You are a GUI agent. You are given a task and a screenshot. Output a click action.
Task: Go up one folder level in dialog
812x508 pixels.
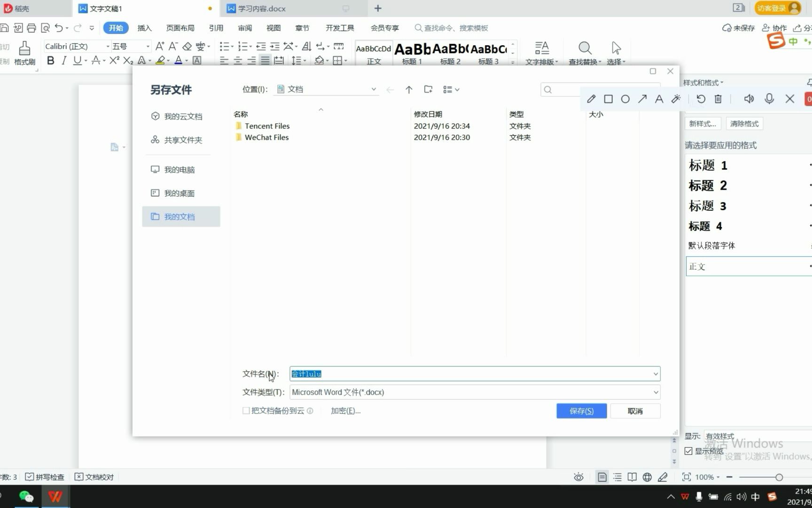tap(409, 89)
